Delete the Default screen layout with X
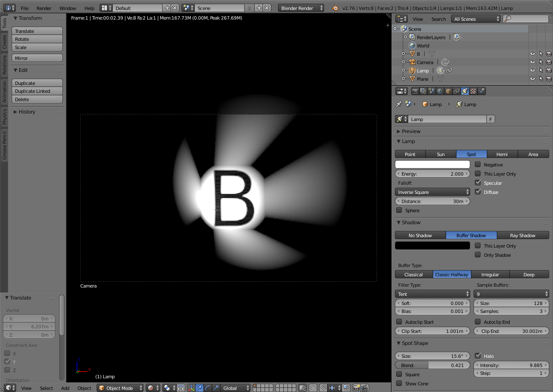Image resolution: width=553 pixels, height=392 pixels. click(175, 8)
